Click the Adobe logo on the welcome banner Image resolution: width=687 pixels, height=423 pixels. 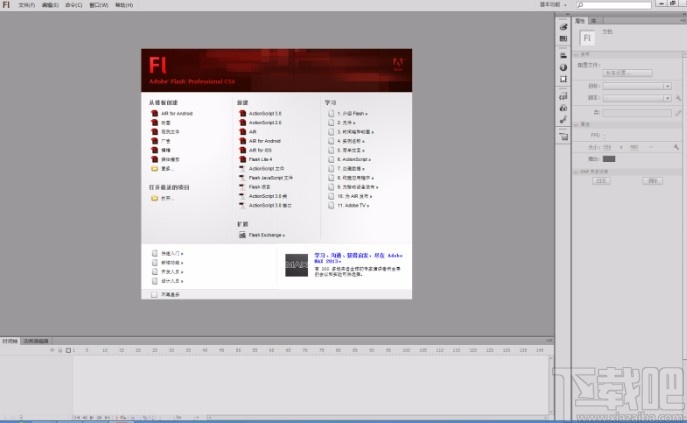(x=398, y=64)
